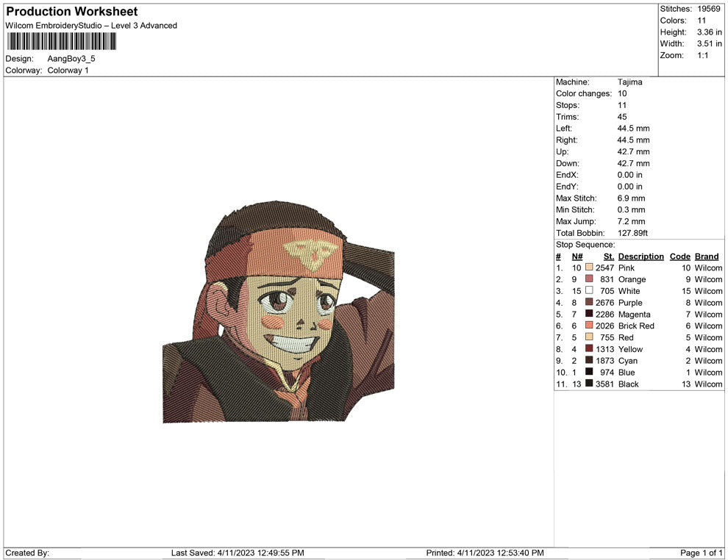Click the swatch beside 1873 Cyan
This screenshot has width=728, height=560.
click(589, 360)
